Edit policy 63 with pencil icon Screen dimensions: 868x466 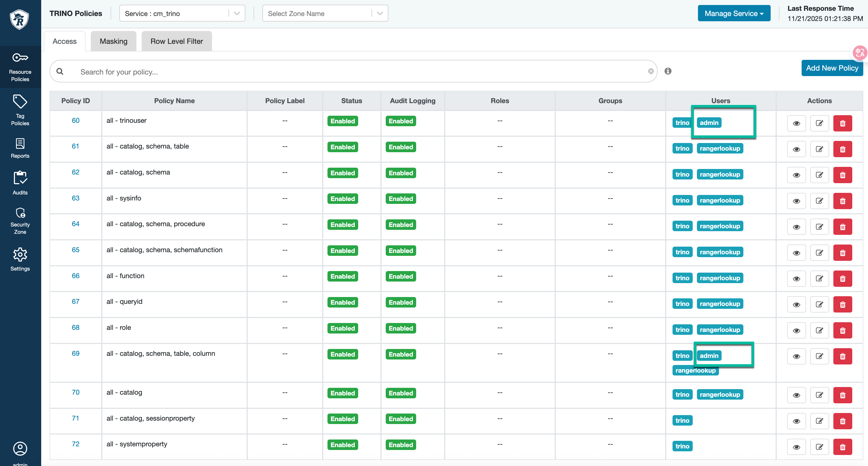(819, 201)
